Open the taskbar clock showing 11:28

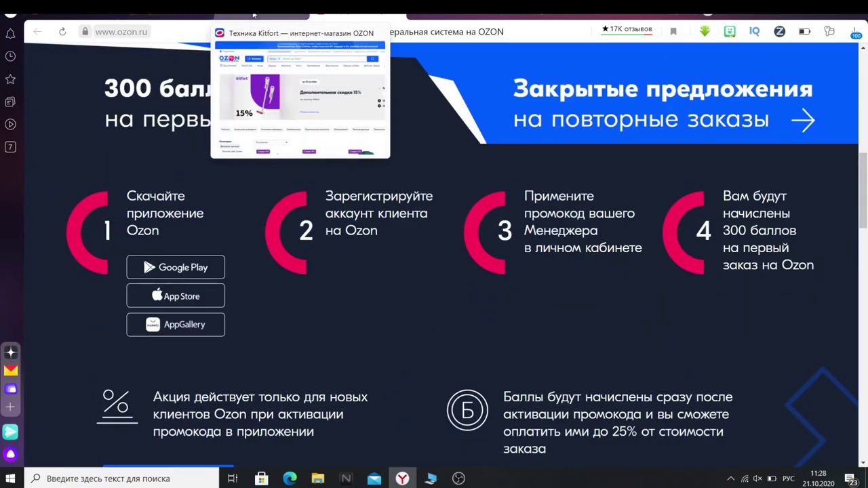pyautogui.click(x=818, y=479)
